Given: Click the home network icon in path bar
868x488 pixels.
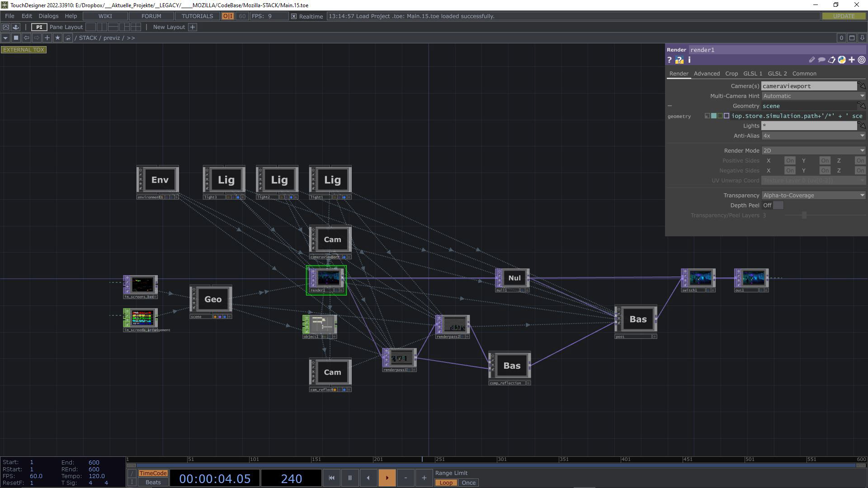Looking at the screenshot, I should click(x=68, y=38).
